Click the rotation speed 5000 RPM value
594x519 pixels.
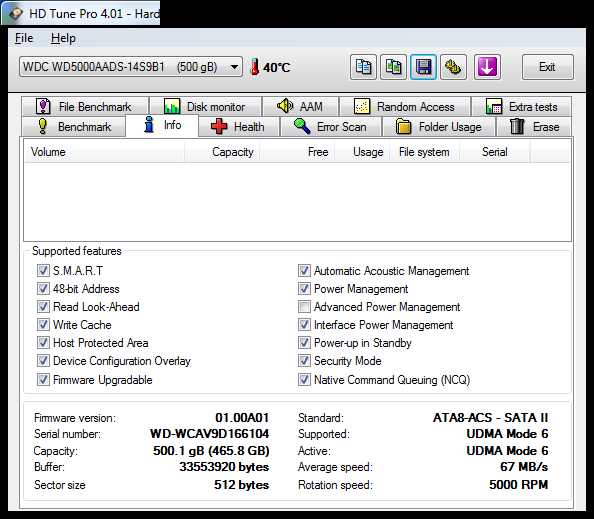tap(518, 485)
